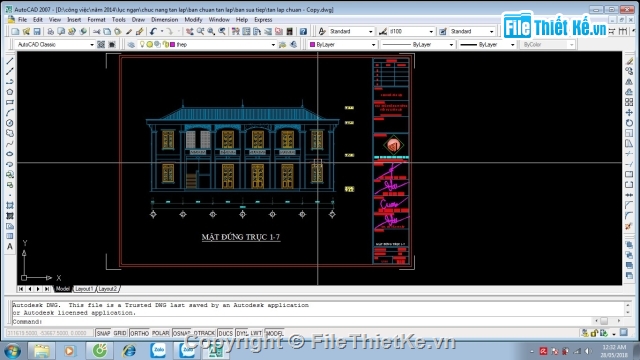Toggle DUCS in status bar

(225, 333)
